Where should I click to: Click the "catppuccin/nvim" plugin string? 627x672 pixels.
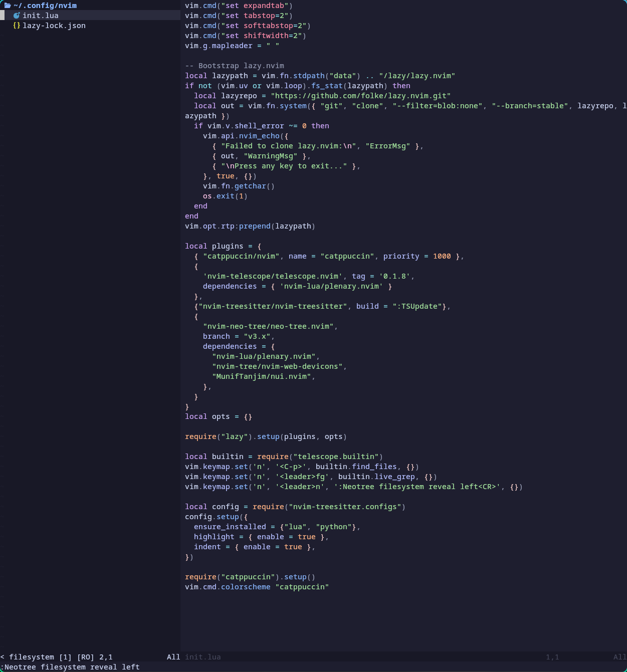(241, 256)
